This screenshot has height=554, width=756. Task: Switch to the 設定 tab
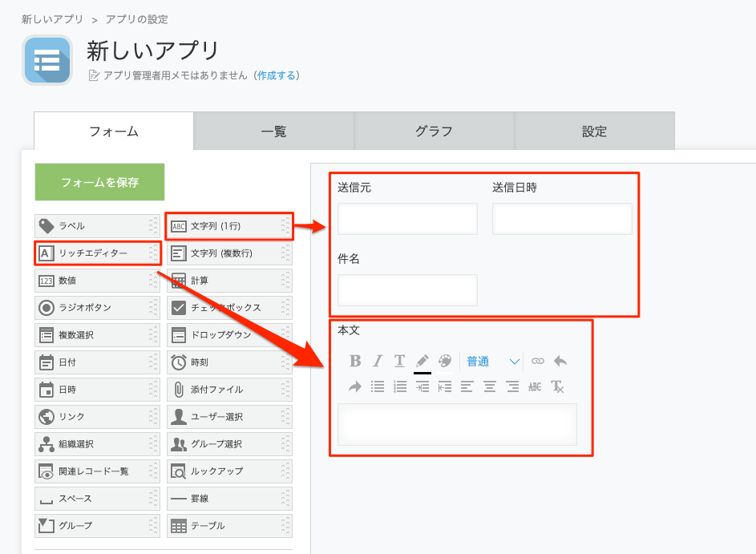tap(595, 131)
